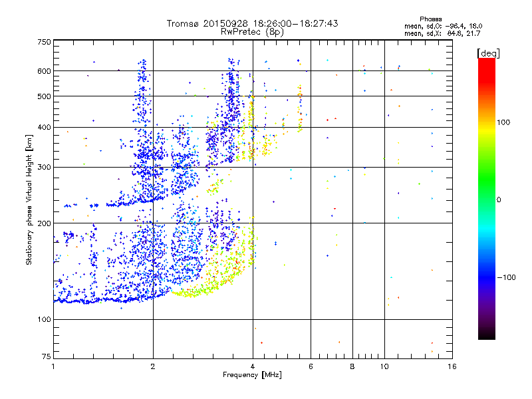Click the 'Phases' heading text
The width and height of the screenshot is (532, 399).
[x=430, y=19]
